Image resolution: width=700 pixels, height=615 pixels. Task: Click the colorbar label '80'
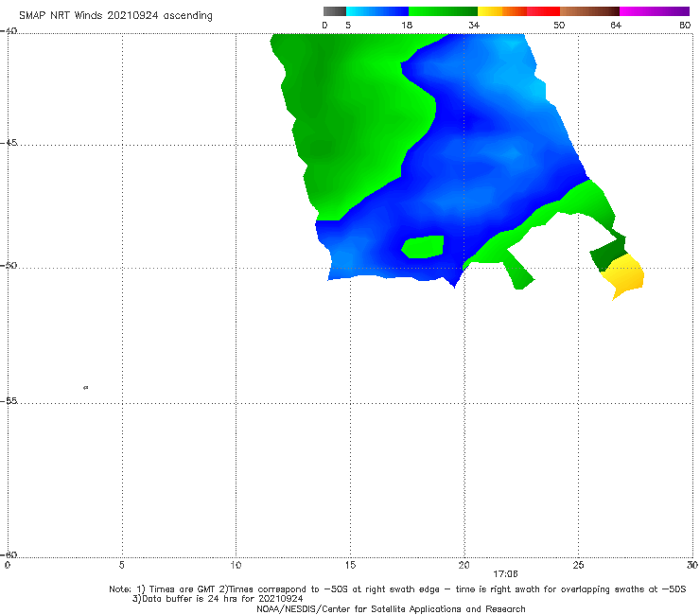[685, 25]
